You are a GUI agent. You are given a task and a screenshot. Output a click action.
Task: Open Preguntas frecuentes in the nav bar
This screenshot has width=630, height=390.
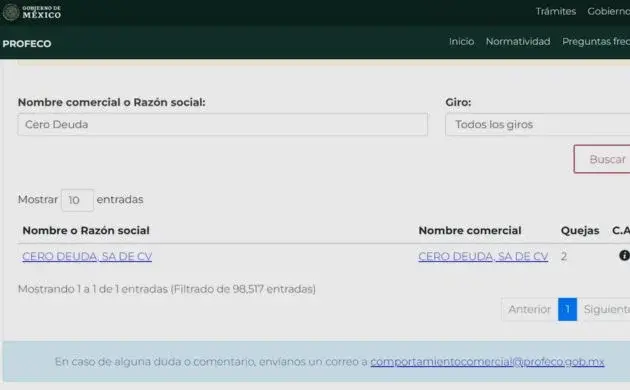pyautogui.click(x=596, y=41)
